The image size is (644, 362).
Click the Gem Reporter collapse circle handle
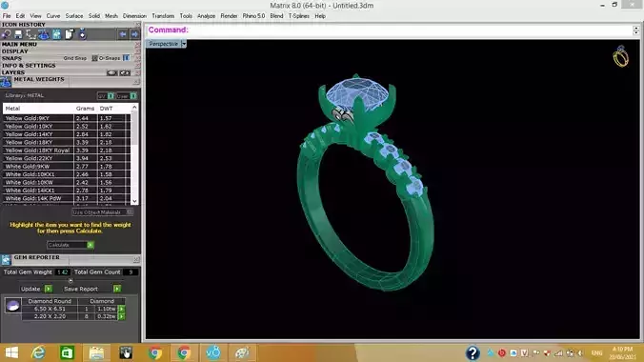(x=70, y=281)
